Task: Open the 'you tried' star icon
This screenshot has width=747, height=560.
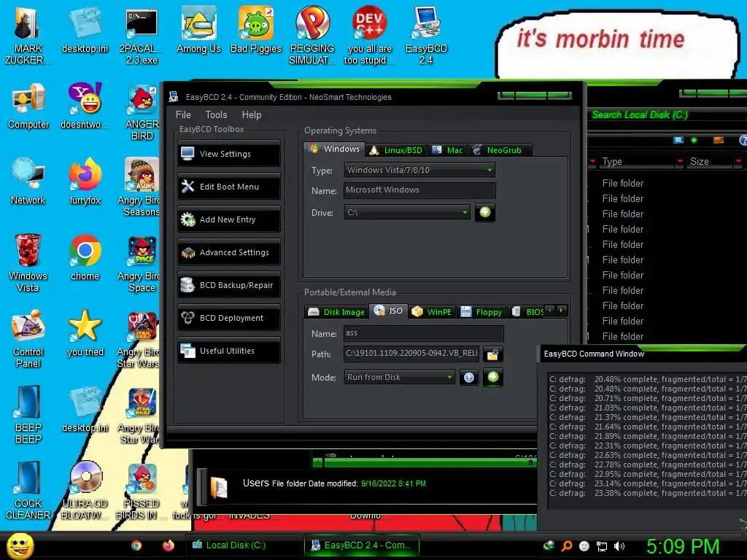Action: click(85, 333)
